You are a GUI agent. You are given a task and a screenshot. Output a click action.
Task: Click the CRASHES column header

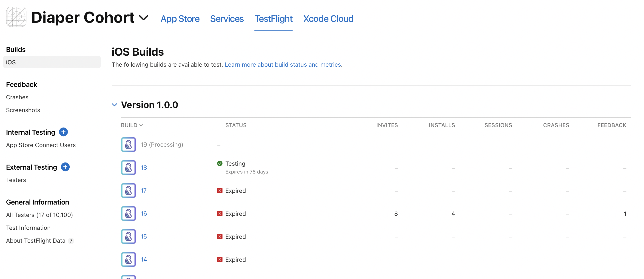click(556, 125)
